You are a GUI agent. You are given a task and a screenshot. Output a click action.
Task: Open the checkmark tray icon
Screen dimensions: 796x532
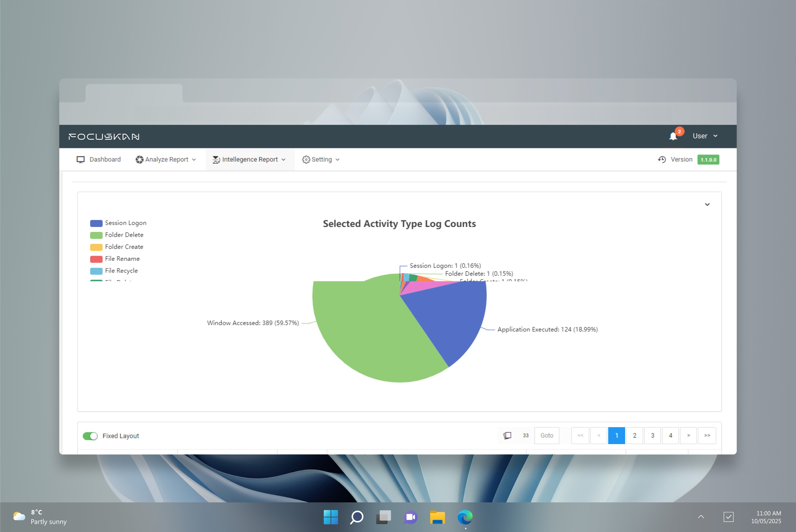(x=728, y=517)
